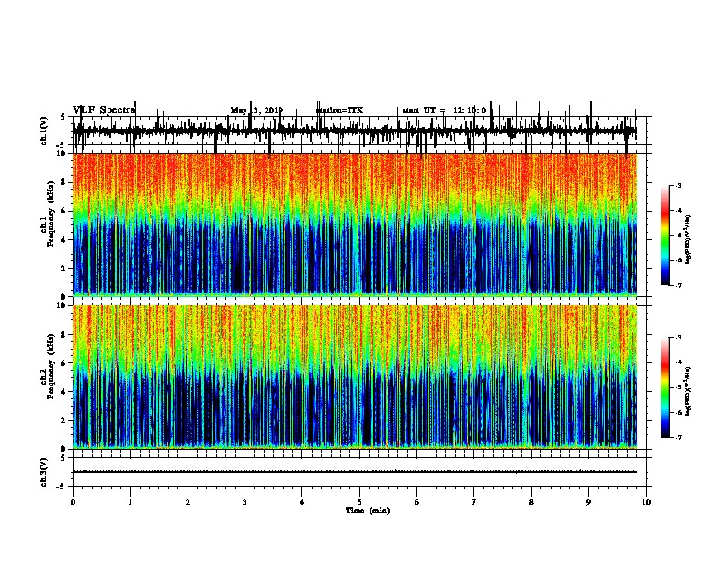
Task: Click the ch.2 spectrogram plot panel
Action: 355,377
